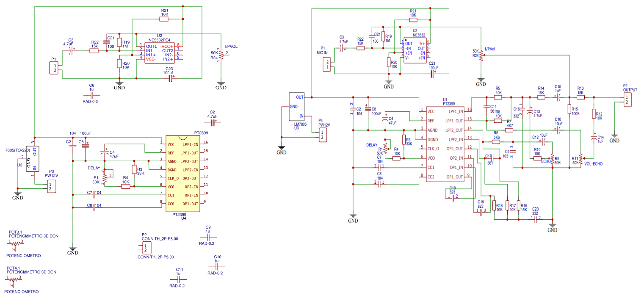Click the 'OUTPUT' label text
644x298 pixels.
coord(630,90)
